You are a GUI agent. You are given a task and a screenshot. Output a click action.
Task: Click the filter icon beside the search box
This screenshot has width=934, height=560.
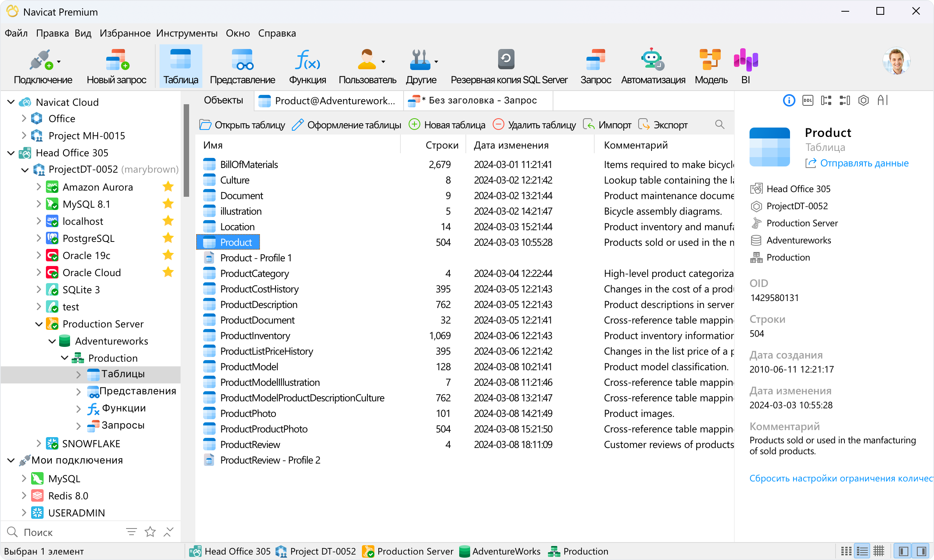click(x=132, y=532)
